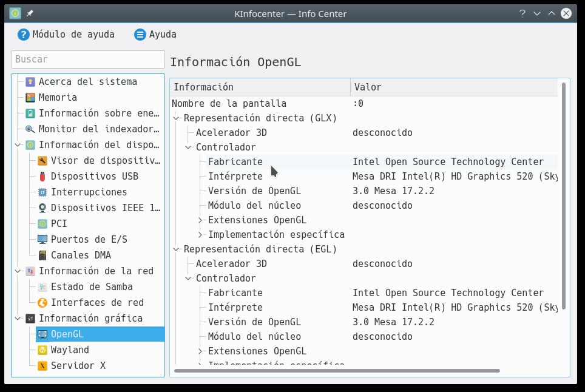The height and width of the screenshot is (392, 585).
Task: Click the Ayuda toolbar icon
Action: point(140,35)
